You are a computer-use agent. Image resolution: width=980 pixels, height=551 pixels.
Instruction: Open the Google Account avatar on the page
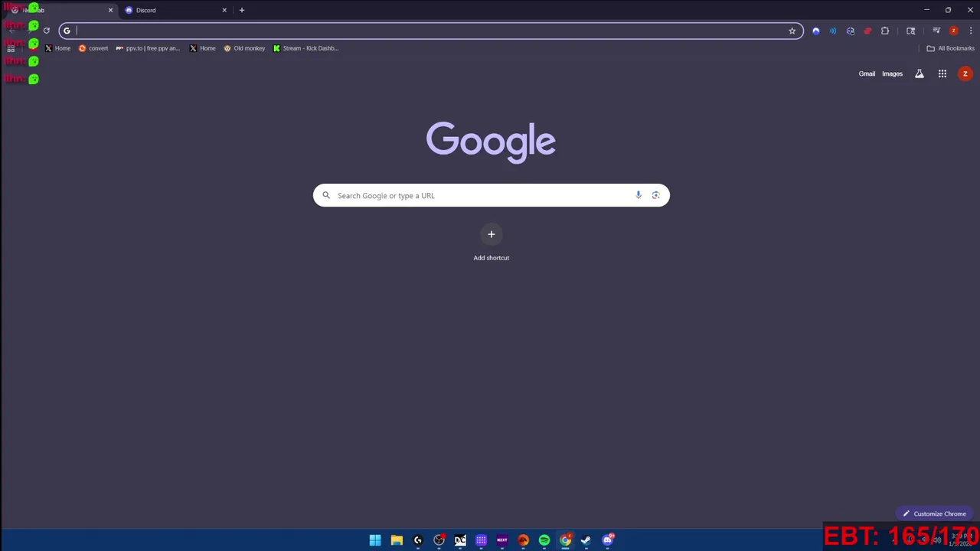pos(965,73)
